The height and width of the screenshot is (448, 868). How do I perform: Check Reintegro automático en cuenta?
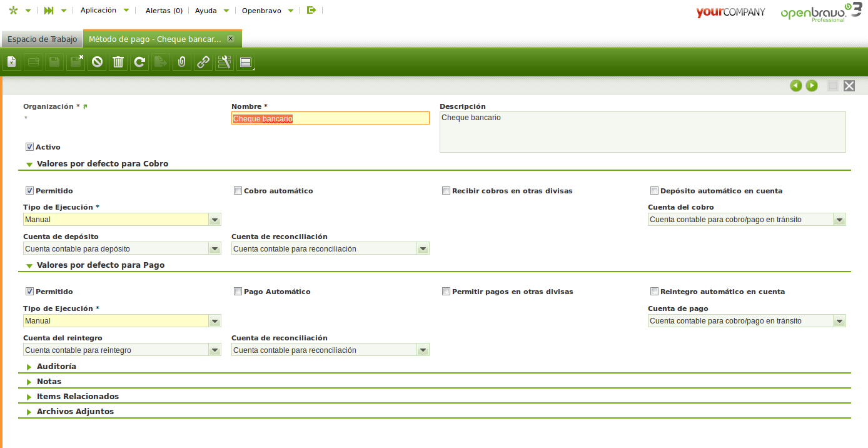pyautogui.click(x=654, y=292)
